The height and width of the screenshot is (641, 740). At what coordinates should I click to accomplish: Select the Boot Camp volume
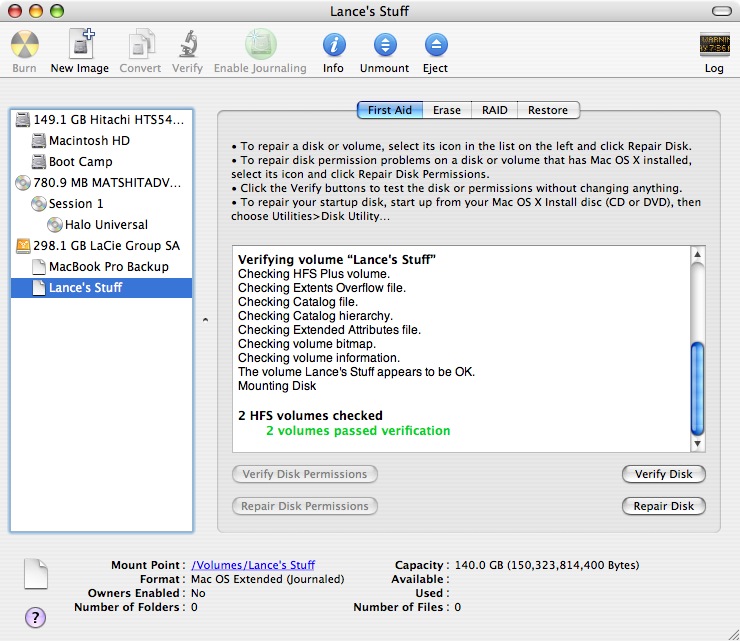point(101,161)
